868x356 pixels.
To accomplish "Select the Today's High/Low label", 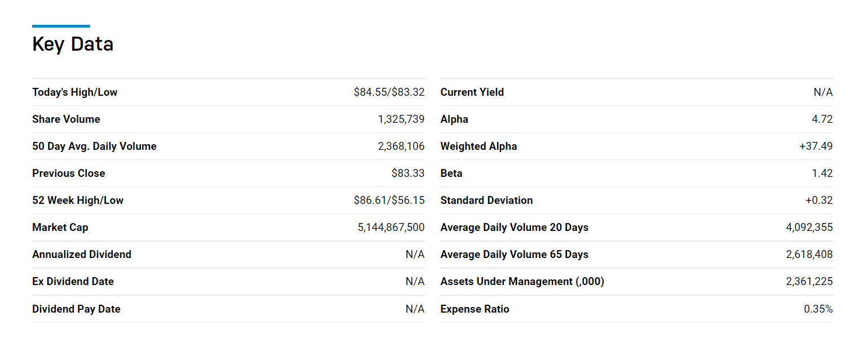I will tap(74, 92).
